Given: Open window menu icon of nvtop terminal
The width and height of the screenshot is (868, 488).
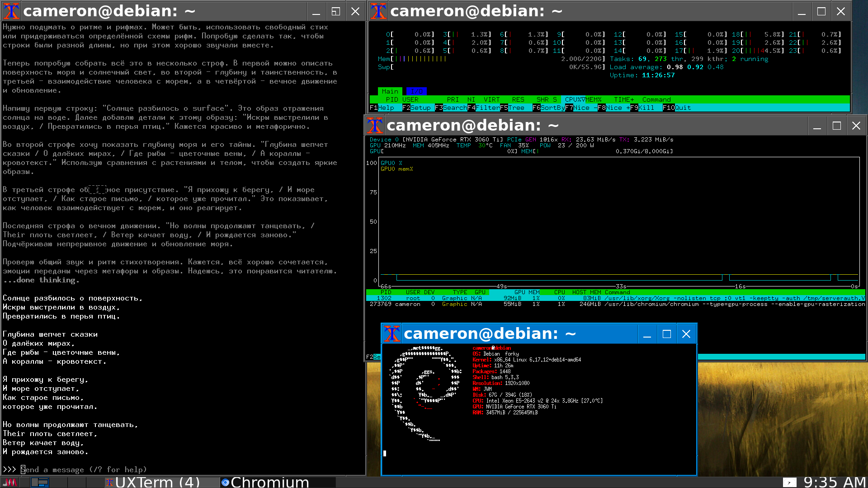Looking at the screenshot, I should pyautogui.click(x=375, y=126).
